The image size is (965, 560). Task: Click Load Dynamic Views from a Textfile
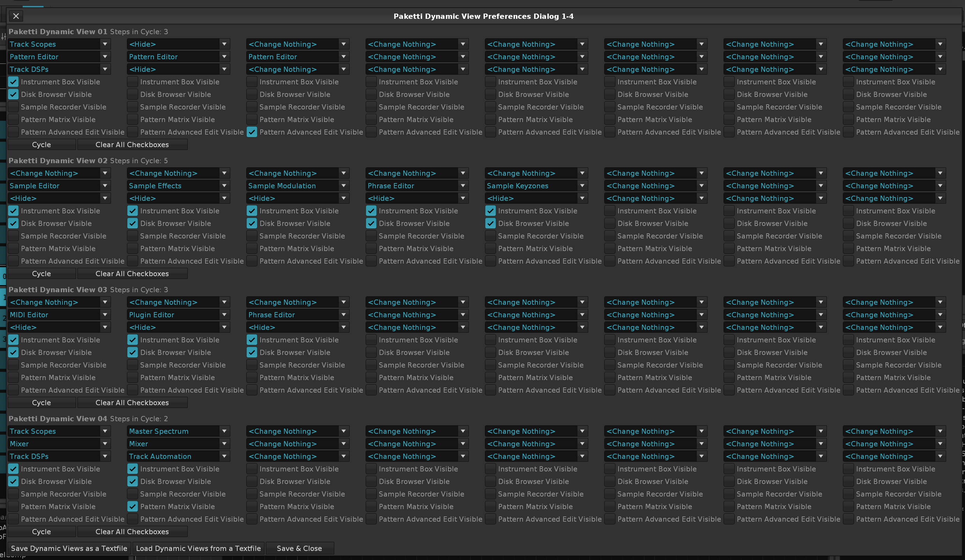pyautogui.click(x=199, y=548)
